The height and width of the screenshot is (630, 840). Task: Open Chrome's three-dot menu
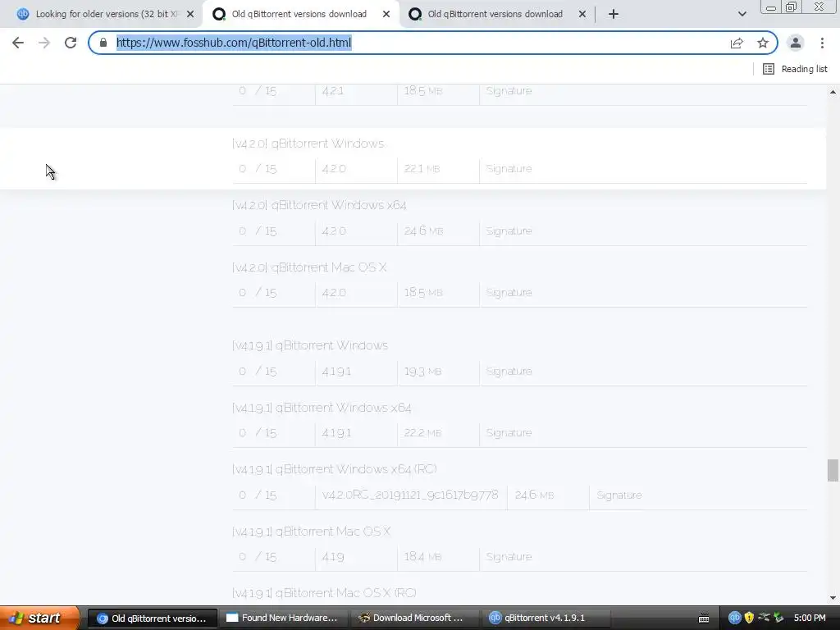click(822, 43)
